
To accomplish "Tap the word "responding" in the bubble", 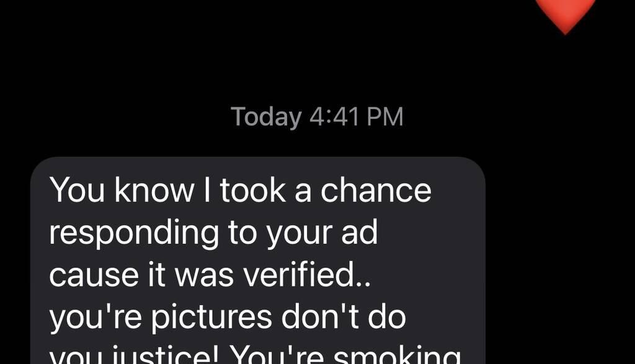I will [134, 233].
